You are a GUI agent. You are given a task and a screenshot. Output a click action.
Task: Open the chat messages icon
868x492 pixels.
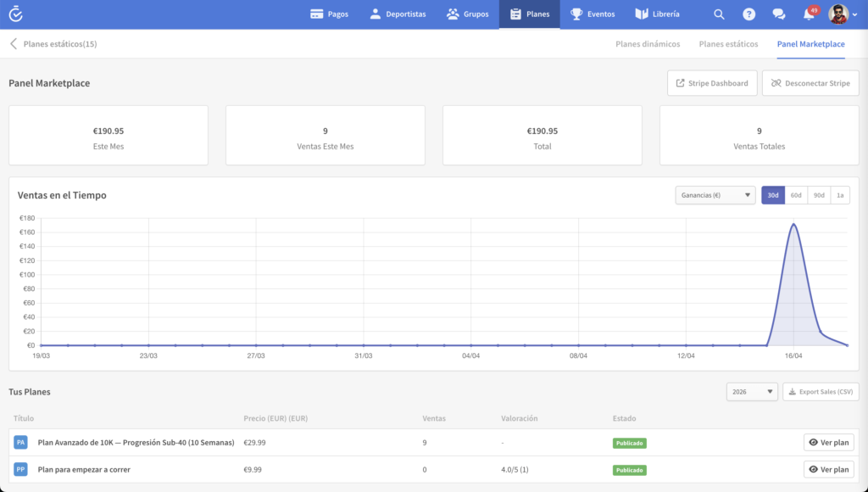pos(778,14)
